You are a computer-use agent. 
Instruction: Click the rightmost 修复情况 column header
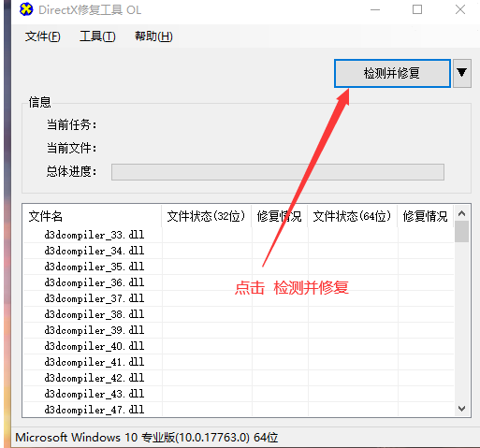[x=425, y=216]
